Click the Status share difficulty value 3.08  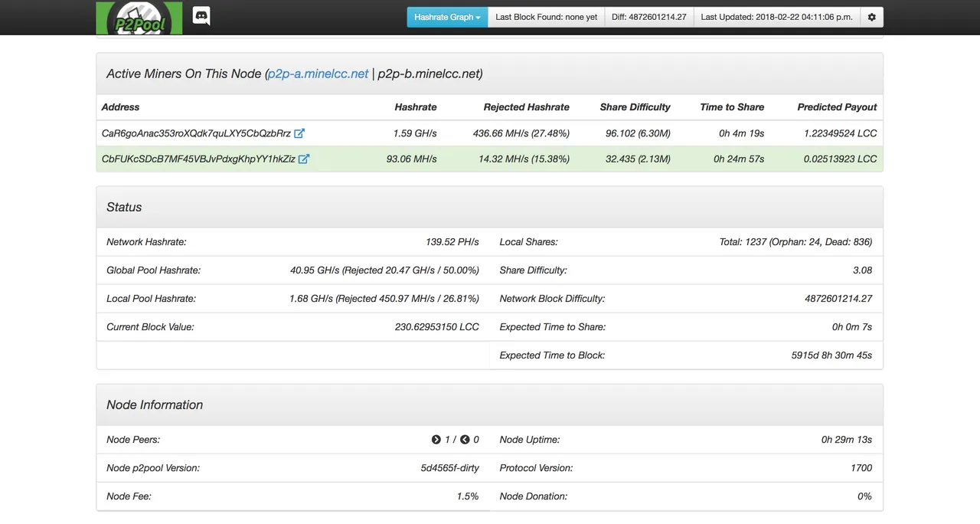point(862,270)
